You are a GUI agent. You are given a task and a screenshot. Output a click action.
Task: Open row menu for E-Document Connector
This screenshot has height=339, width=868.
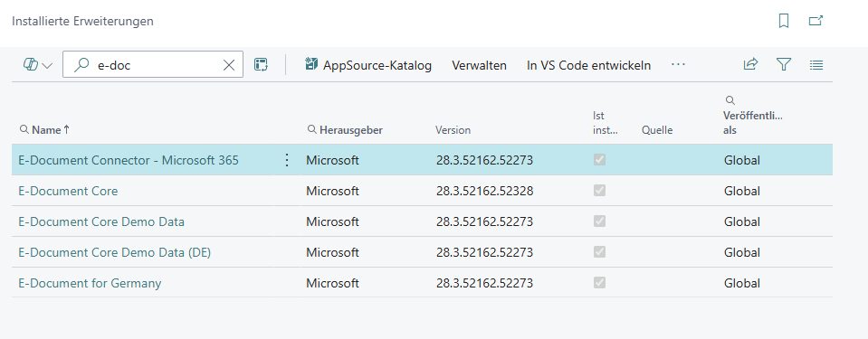287,160
